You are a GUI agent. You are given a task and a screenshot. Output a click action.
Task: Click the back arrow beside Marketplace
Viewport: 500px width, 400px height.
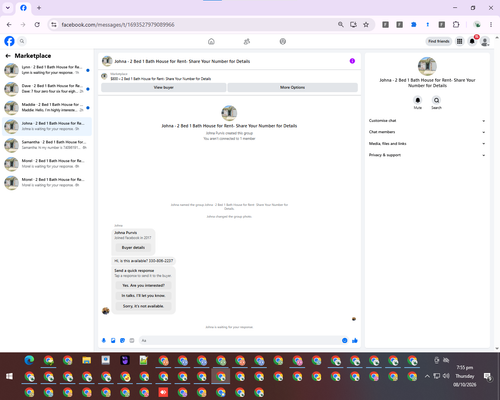click(8, 56)
